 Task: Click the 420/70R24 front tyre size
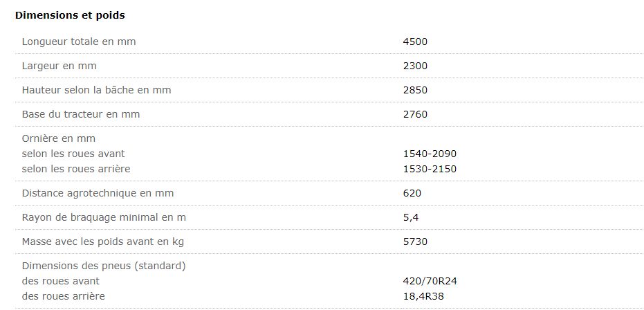(430, 281)
